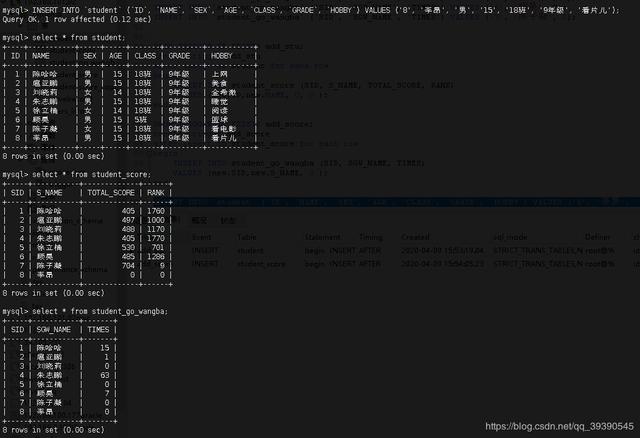Select the AGE column header
This screenshot has height=438, width=640.
click(x=116, y=56)
